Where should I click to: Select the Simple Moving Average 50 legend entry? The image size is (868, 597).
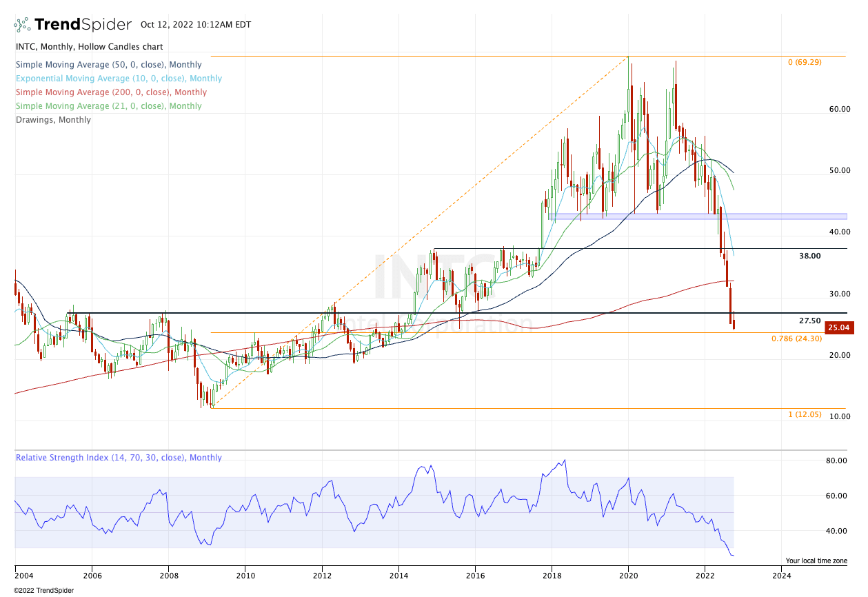(109, 65)
